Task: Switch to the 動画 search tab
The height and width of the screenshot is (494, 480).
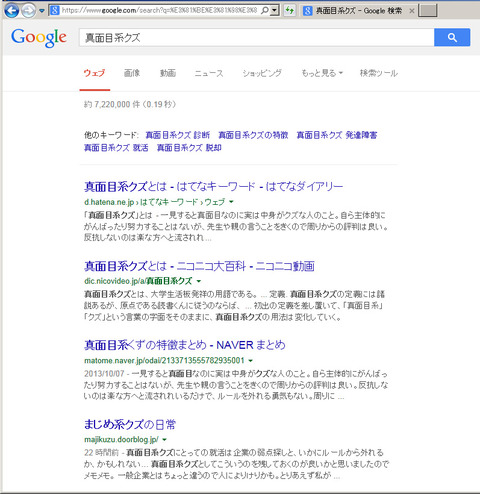Action: coord(168,73)
